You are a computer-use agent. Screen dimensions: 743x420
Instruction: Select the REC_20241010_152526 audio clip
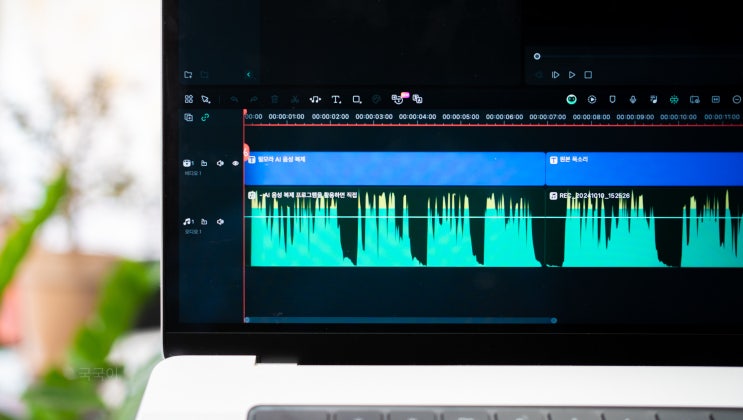point(644,228)
